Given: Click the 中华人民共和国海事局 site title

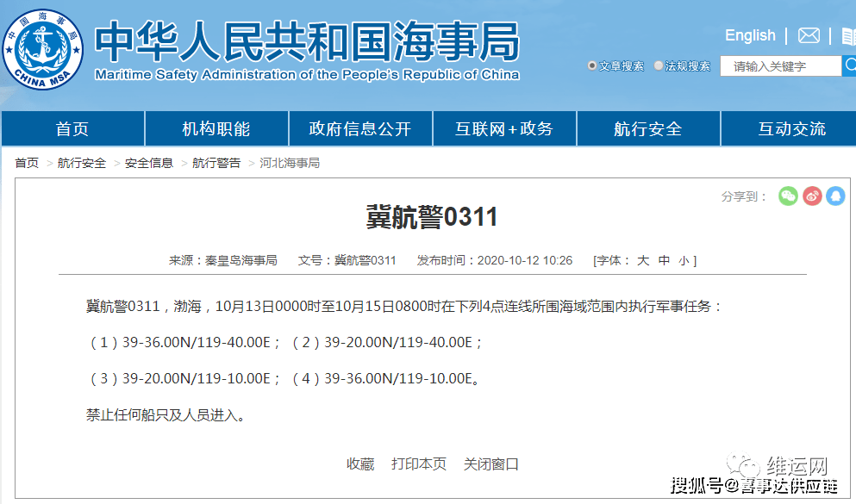Looking at the screenshot, I should (x=307, y=42).
